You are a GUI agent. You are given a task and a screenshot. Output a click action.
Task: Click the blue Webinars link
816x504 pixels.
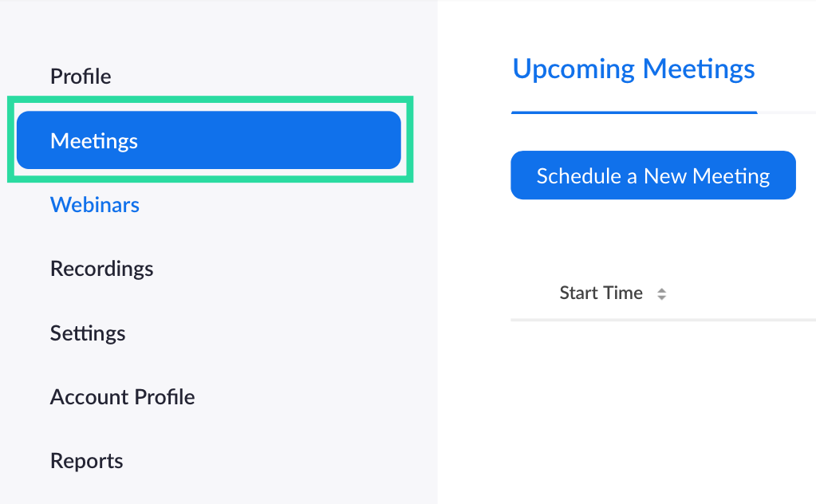(95, 205)
